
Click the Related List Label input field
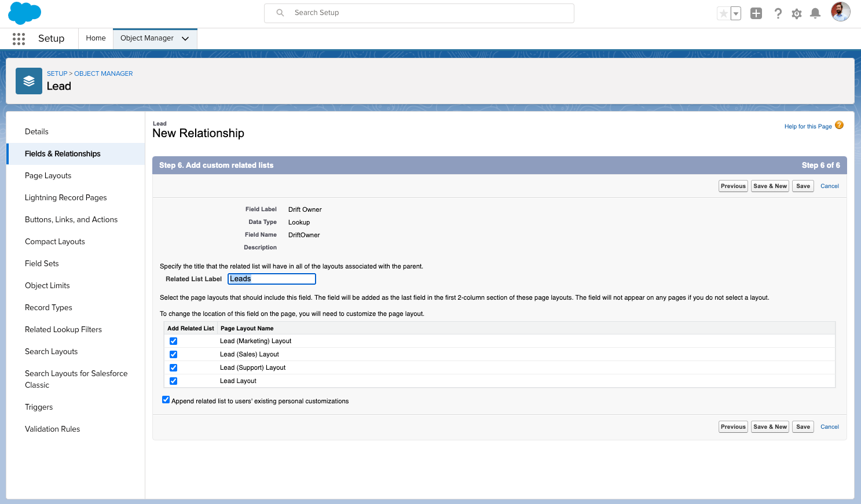coord(272,279)
